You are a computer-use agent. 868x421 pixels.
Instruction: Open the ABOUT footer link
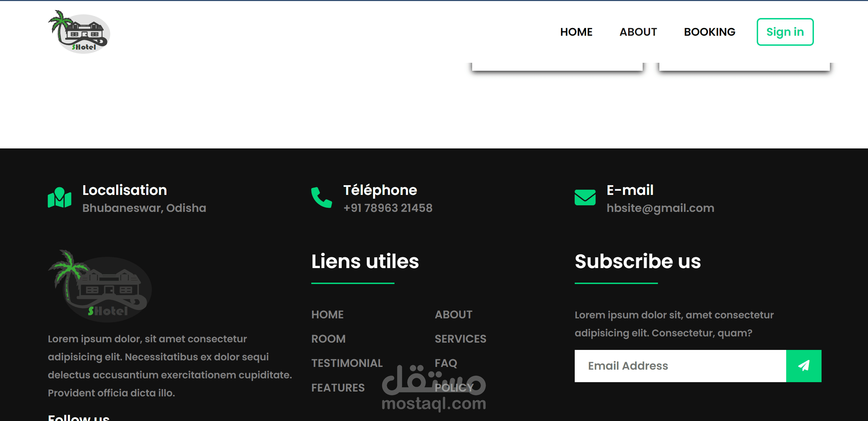tap(454, 315)
